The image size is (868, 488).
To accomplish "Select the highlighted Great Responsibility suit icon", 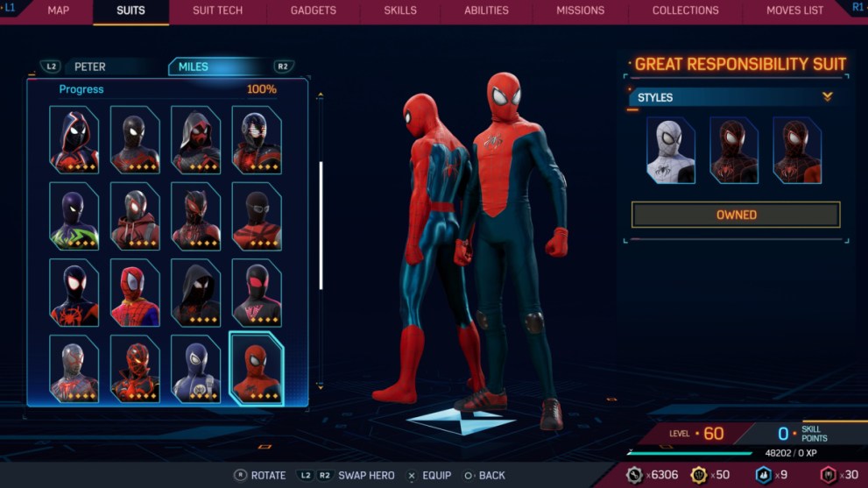I will pyautogui.click(x=257, y=368).
